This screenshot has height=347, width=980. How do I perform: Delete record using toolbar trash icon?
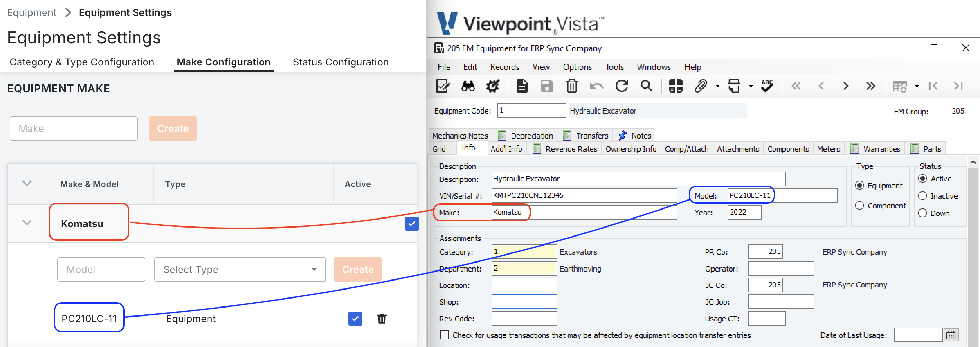571,86
